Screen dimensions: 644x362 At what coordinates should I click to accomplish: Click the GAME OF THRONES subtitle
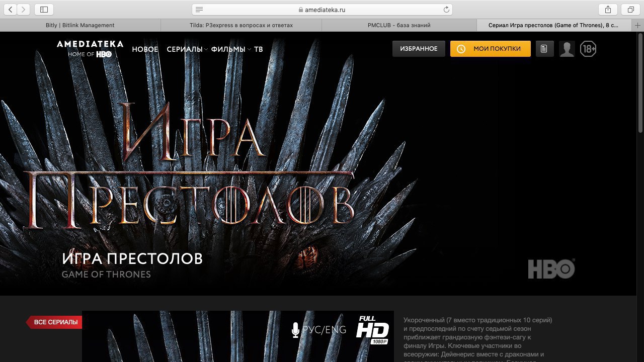coord(106,275)
